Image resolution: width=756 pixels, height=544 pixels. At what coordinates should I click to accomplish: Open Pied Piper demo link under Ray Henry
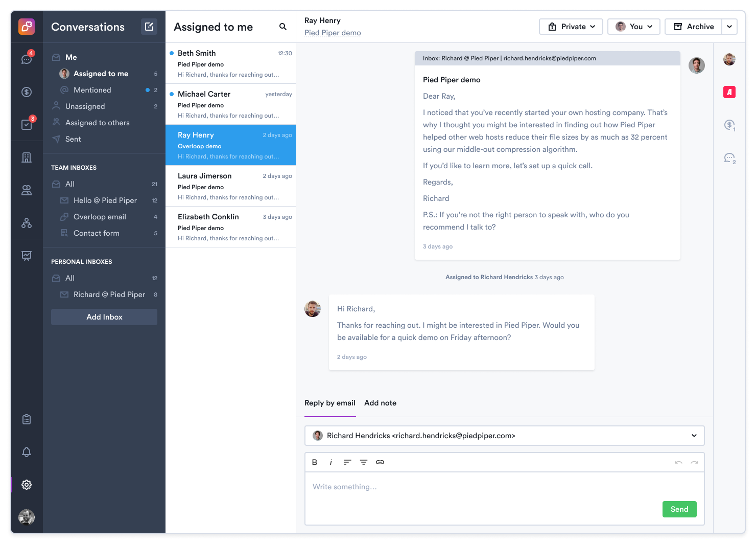(333, 33)
